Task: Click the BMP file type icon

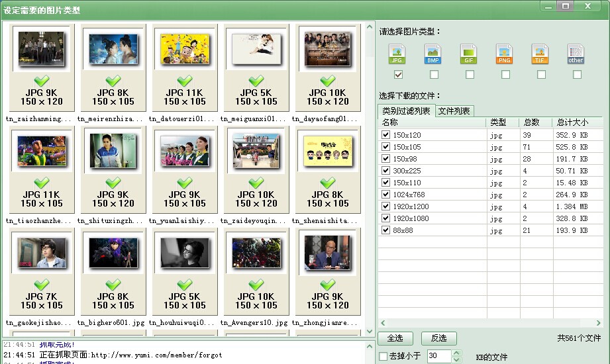Action: coord(433,54)
